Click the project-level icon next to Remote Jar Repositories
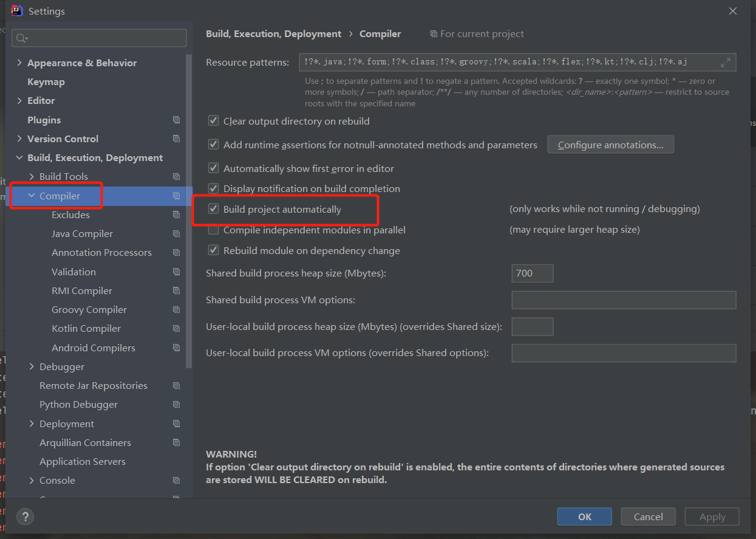This screenshot has width=756, height=539. point(177,385)
